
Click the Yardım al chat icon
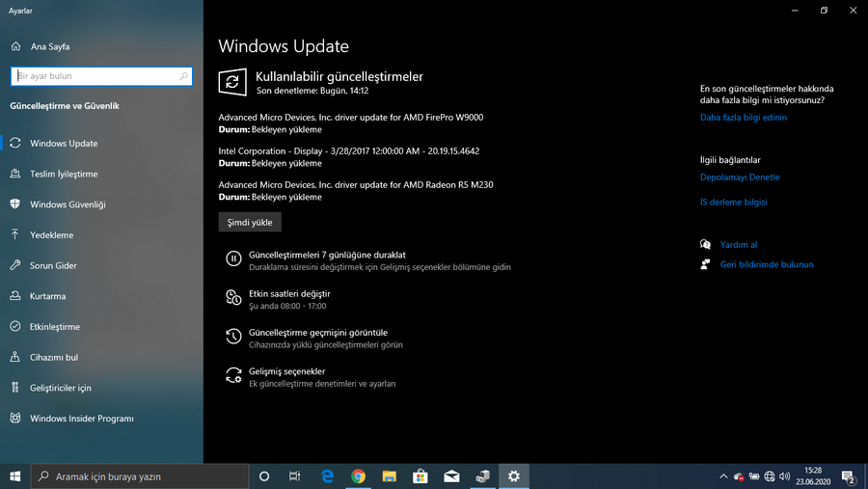point(705,244)
